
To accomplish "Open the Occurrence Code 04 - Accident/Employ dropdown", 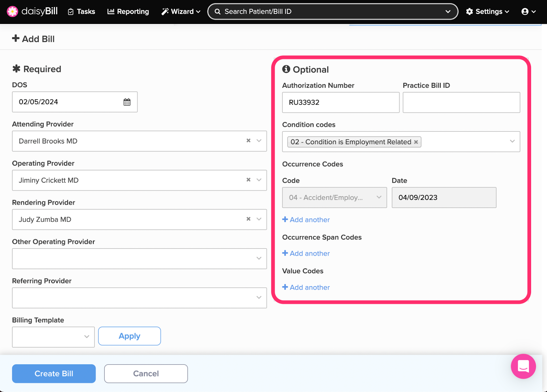I will point(334,197).
